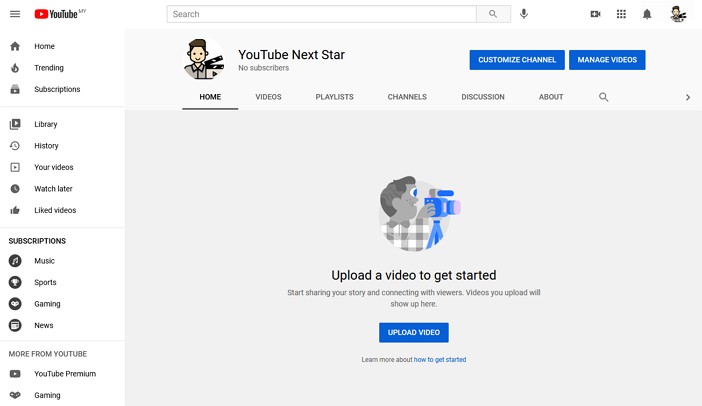
Task: Switch to the VIDEOS tab
Action: pyautogui.click(x=268, y=97)
